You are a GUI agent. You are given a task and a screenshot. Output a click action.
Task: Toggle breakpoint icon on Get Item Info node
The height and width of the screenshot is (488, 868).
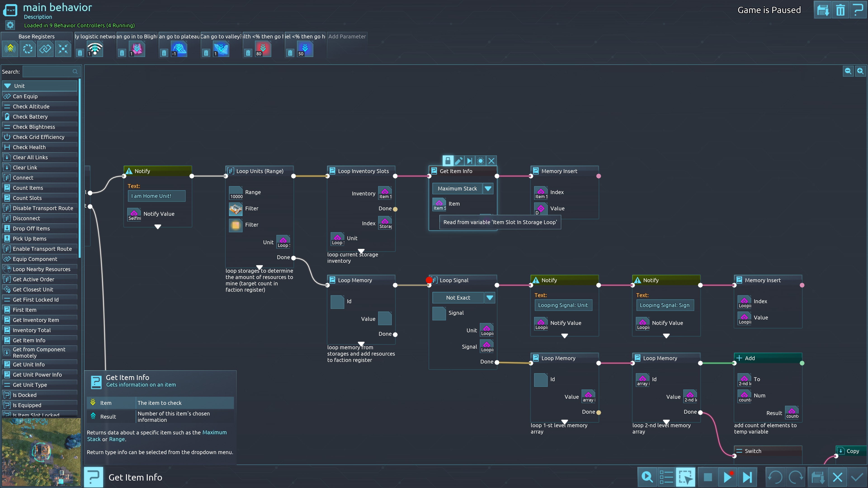[481, 161]
